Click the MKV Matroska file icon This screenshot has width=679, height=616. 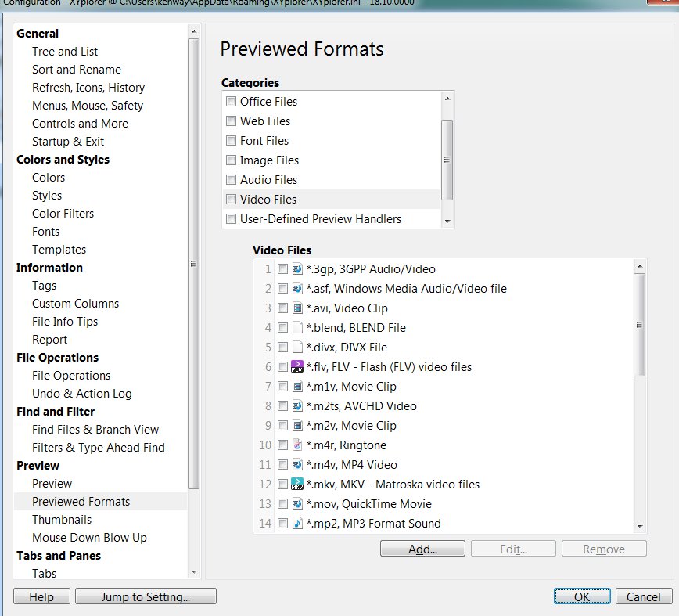click(297, 484)
